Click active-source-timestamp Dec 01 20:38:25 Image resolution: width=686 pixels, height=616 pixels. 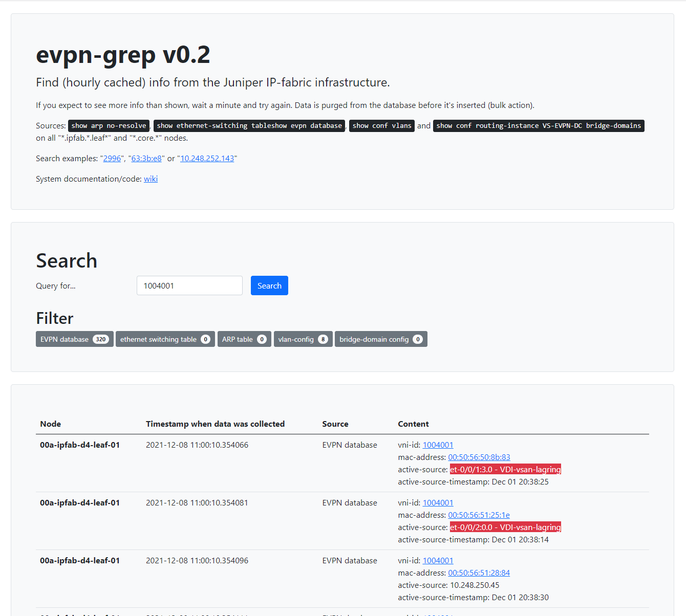(x=520, y=482)
